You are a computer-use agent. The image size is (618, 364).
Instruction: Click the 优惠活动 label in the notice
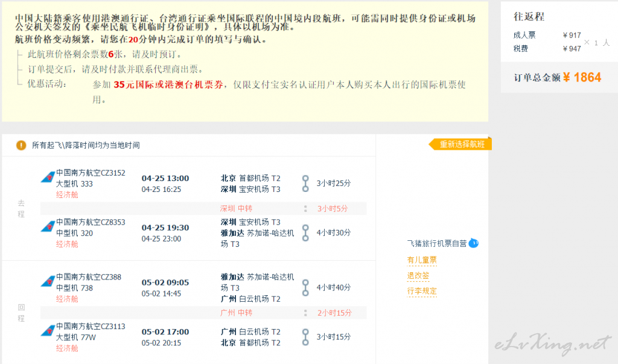(47, 84)
